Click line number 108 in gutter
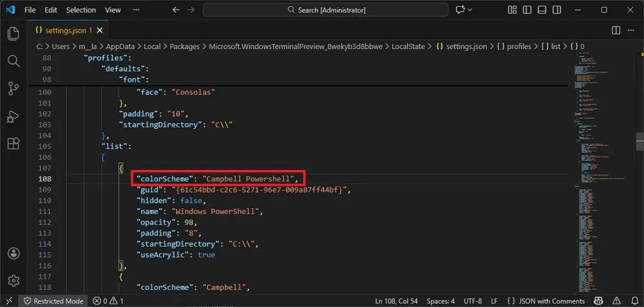 pos(45,179)
